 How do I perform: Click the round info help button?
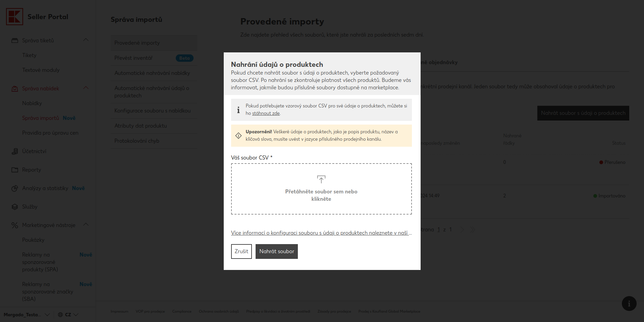coord(629,304)
